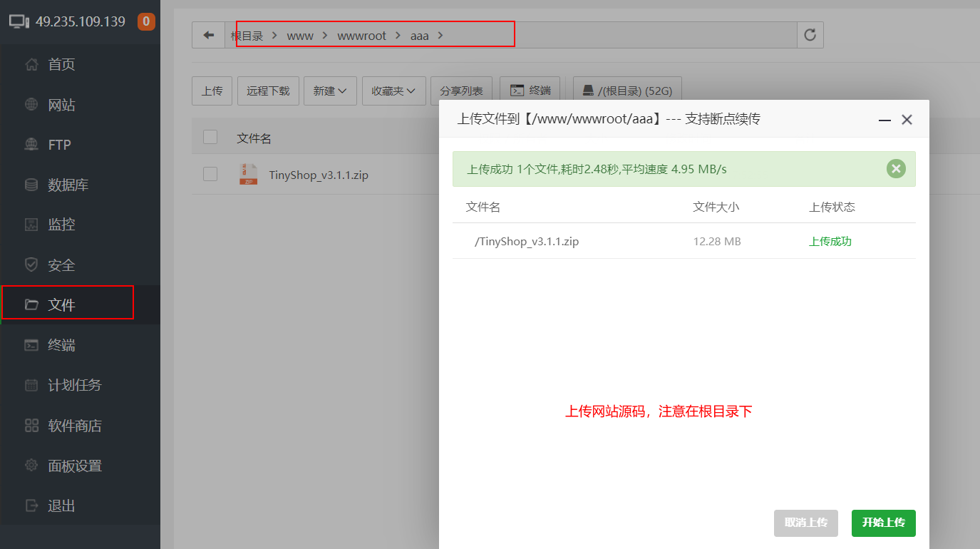Image resolution: width=980 pixels, height=549 pixels.
Task: Click 远程下载 remote download button
Action: click(268, 91)
